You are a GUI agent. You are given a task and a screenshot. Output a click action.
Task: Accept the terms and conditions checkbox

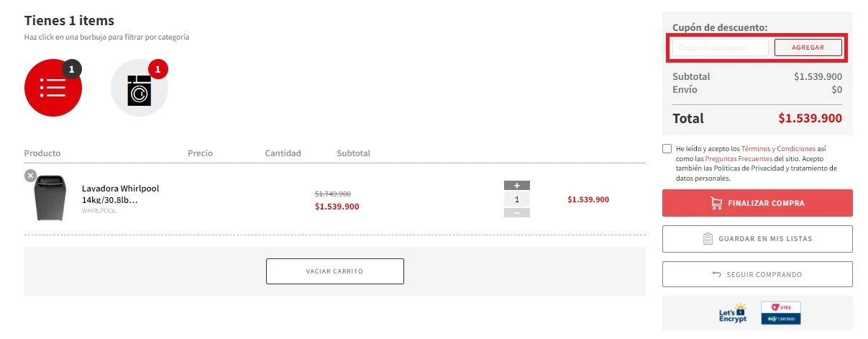pos(667,148)
